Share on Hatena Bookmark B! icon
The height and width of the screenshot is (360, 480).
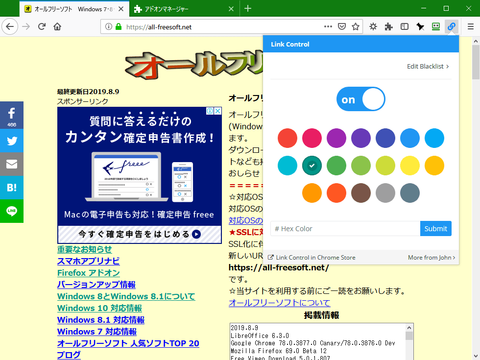tap(12, 187)
